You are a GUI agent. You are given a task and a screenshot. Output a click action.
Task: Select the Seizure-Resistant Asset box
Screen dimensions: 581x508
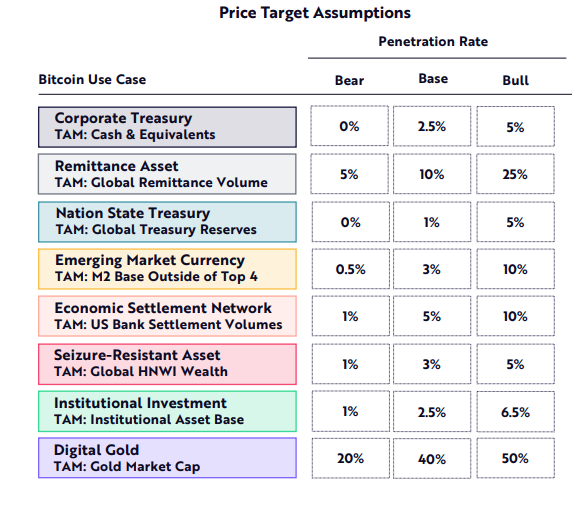(167, 364)
